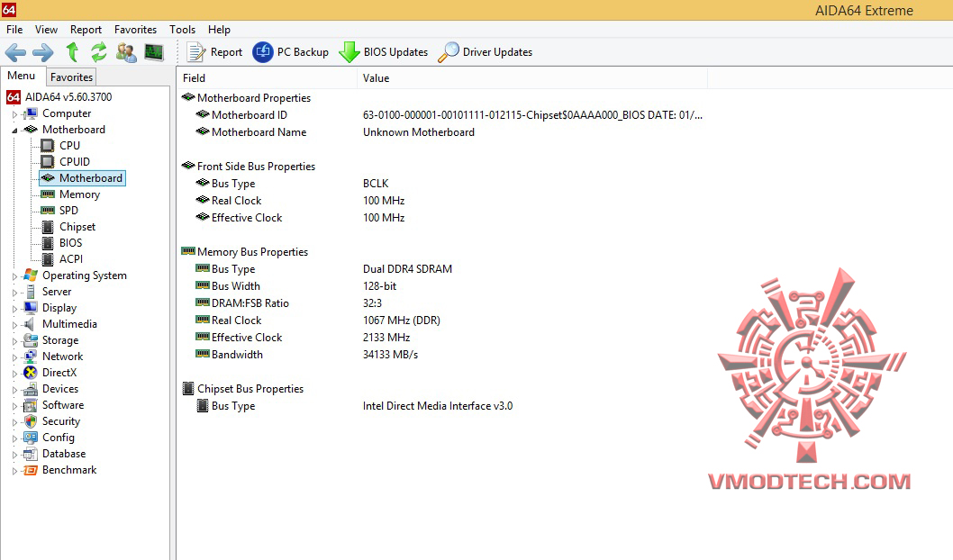This screenshot has height=560, width=953.
Task: Click the Operating System icon
Action: (31, 275)
